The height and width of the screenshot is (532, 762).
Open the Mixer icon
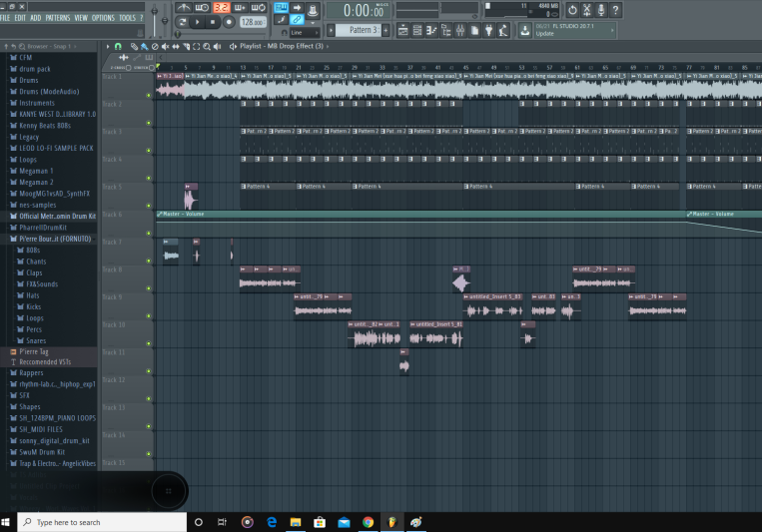(x=460, y=31)
